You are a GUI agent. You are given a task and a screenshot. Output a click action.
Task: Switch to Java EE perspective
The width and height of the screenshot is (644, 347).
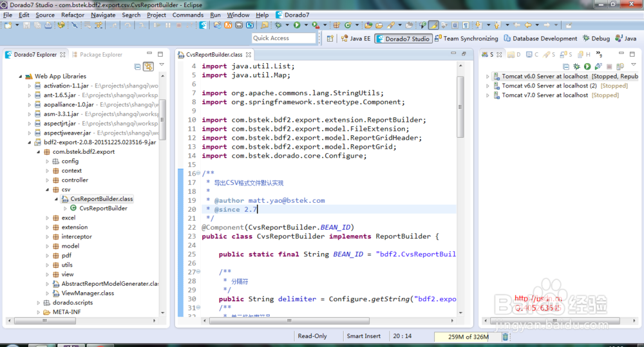(355, 38)
